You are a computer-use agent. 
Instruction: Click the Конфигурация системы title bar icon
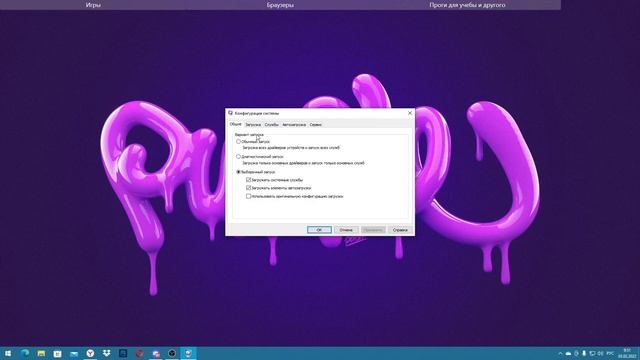tap(231, 113)
